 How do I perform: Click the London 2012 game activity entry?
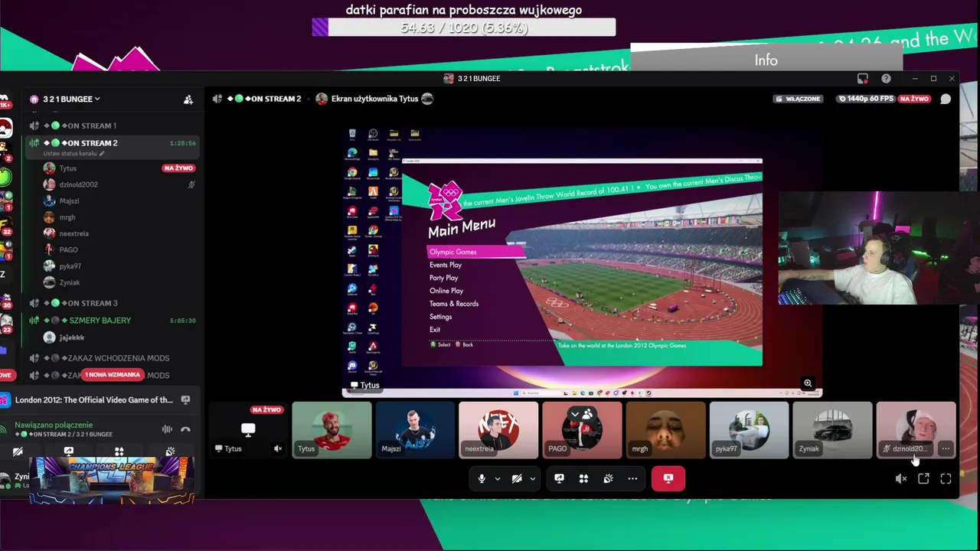pyautogui.click(x=93, y=399)
